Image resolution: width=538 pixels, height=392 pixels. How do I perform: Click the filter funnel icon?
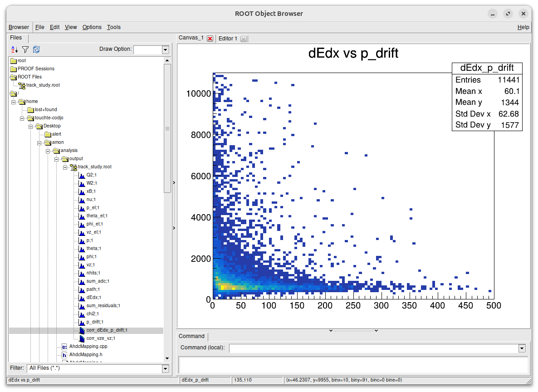[x=25, y=49]
